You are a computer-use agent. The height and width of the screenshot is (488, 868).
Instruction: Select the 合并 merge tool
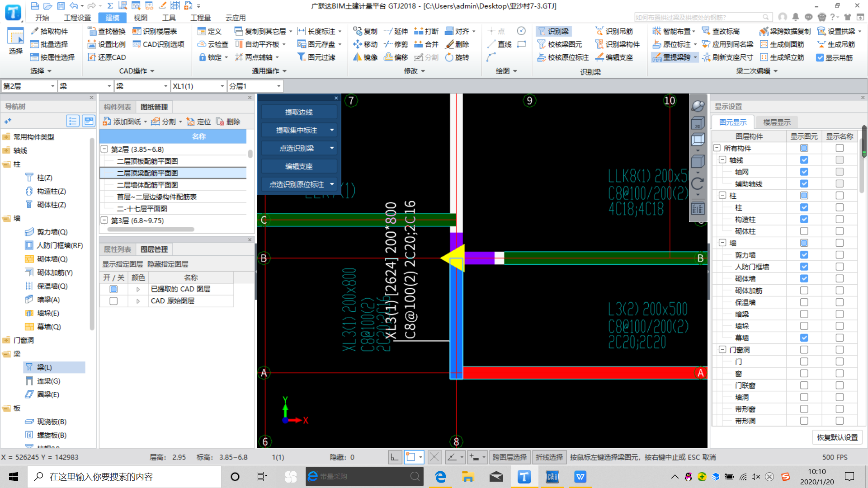coord(426,44)
